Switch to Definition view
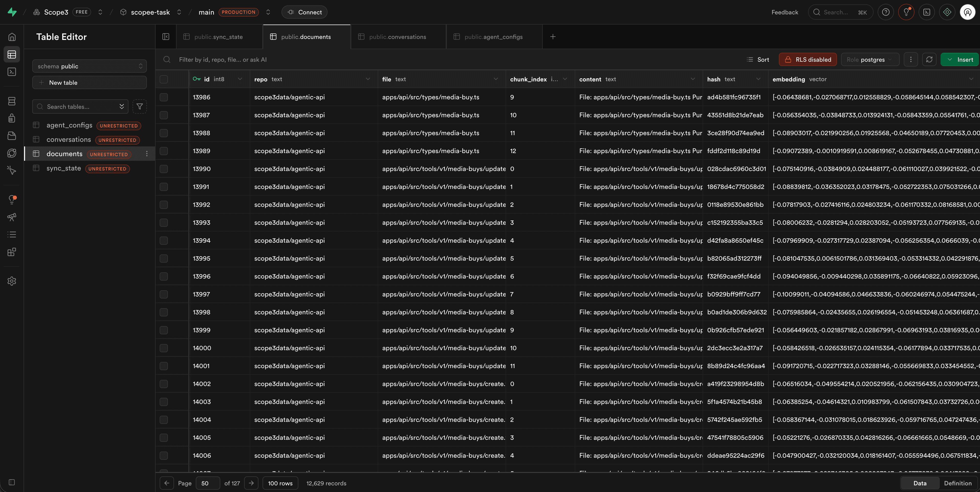 (x=957, y=483)
